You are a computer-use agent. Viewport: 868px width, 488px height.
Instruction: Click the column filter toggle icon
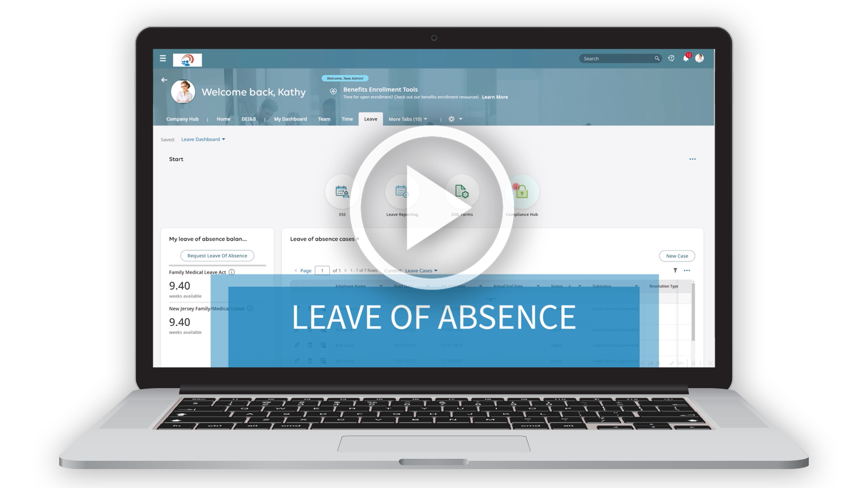tap(675, 271)
